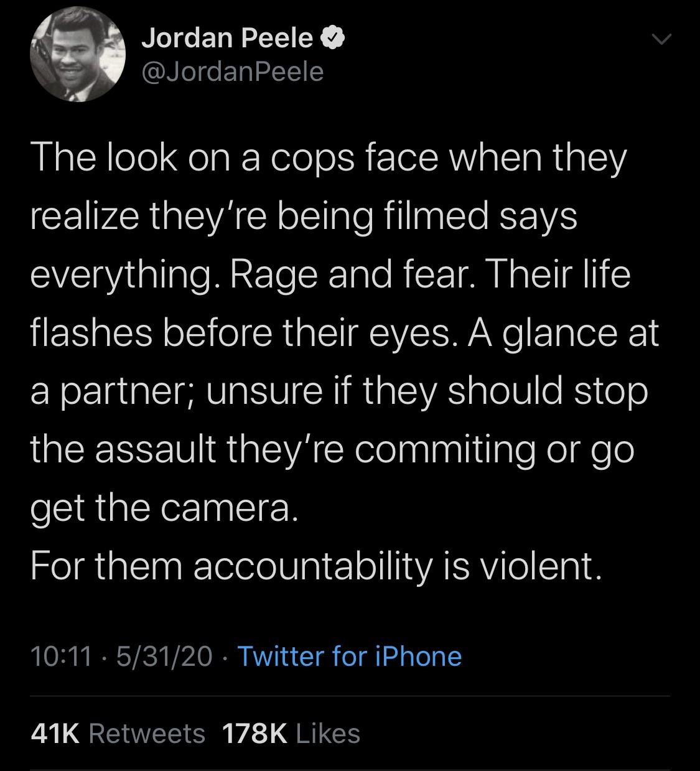Click the word 'Retweets' label
This screenshot has width=700, height=771.
[147, 734]
